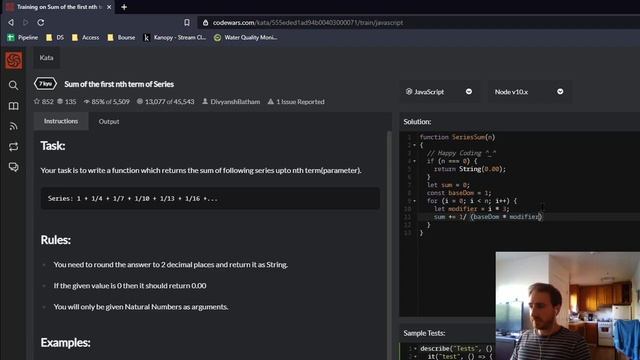Click the line 'return String(0.00);'
This screenshot has width=640, height=360.
[470, 169]
